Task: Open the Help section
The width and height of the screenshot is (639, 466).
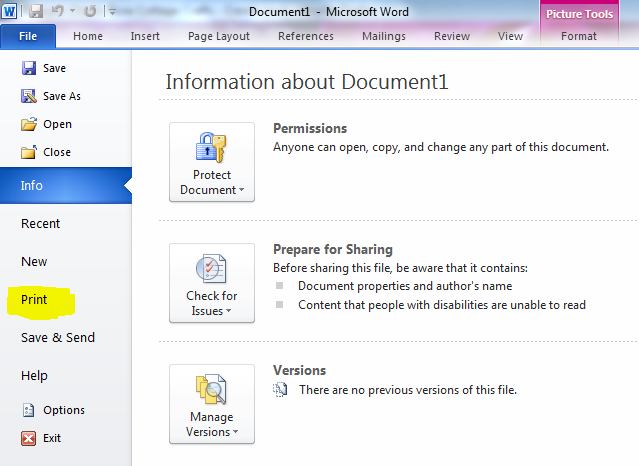Action: click(x=34, y=375)
